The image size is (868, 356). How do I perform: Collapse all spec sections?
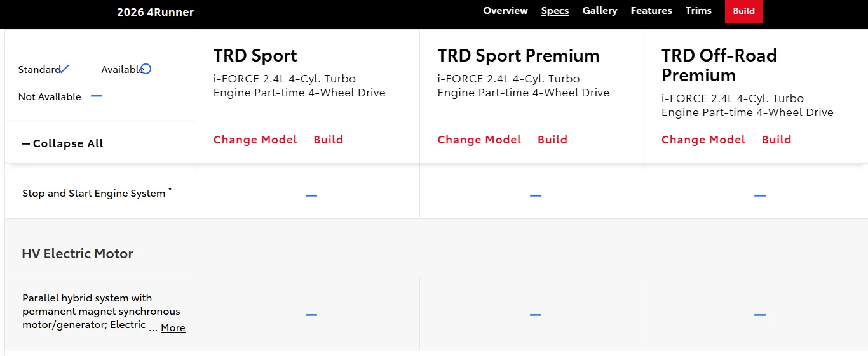[x=62, y=143]
